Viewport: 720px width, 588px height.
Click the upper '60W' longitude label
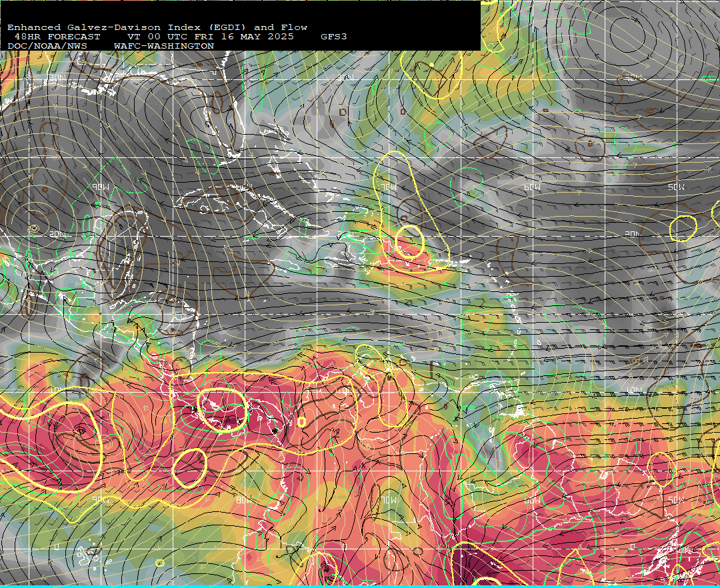(532, 187)
